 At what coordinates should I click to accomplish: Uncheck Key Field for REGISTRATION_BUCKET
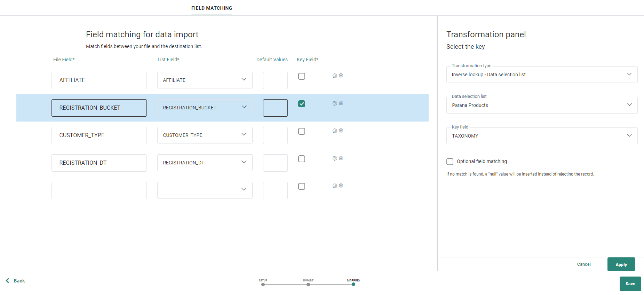(302, 104)
